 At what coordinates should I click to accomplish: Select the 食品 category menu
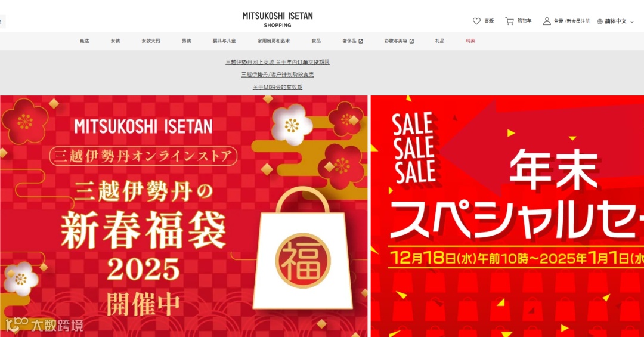[316, 41]
